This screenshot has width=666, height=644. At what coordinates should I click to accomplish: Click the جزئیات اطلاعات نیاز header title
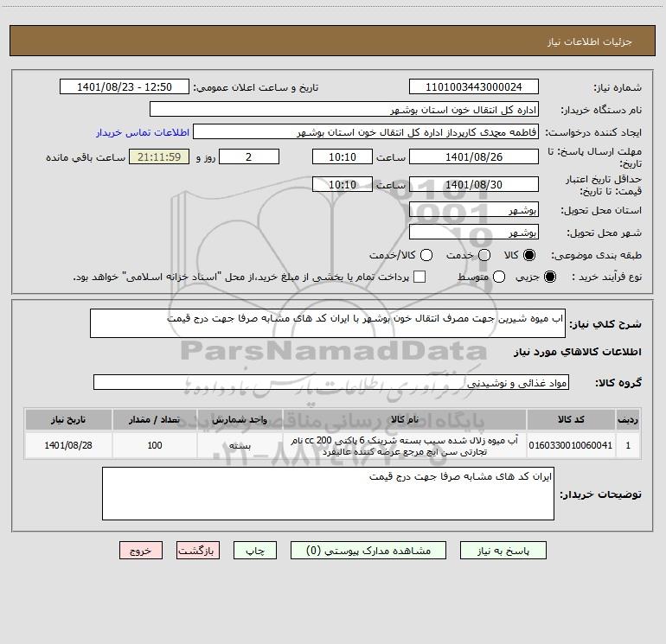tap(590, 41)
